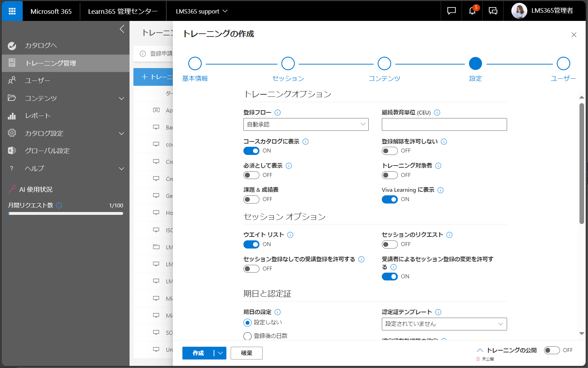Open the LMS365 support tenant dropdown
The height and width of the screenshot is (368, 588).
click(202, 11)
